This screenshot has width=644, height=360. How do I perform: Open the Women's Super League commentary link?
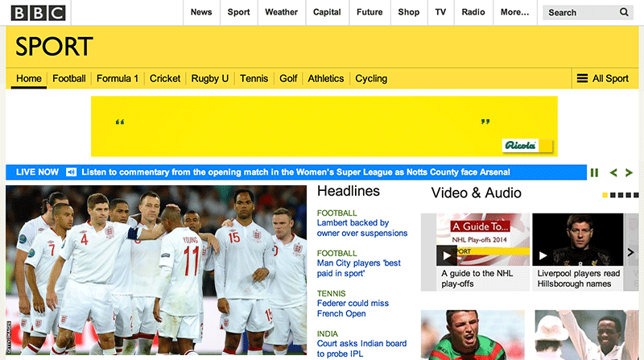point(295,172)
